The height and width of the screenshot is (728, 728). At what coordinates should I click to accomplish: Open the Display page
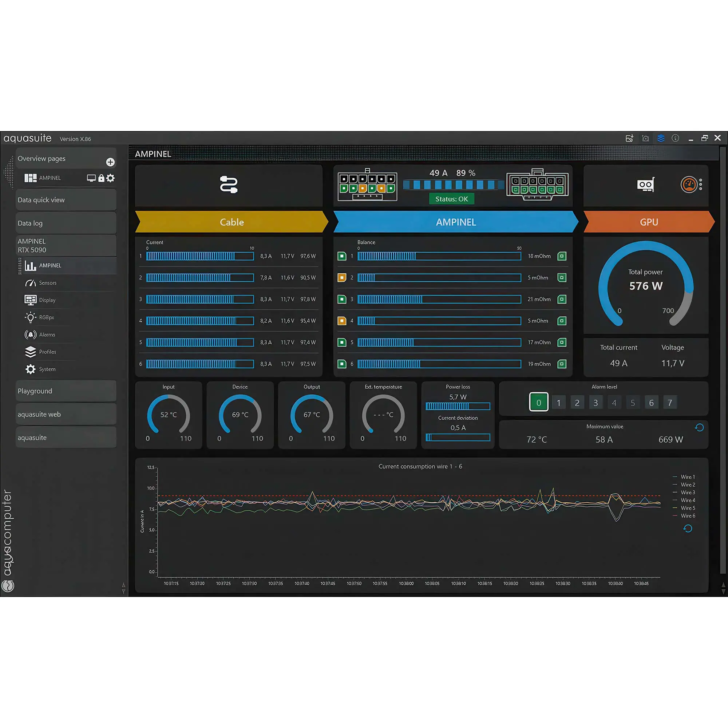pos(47,300)
